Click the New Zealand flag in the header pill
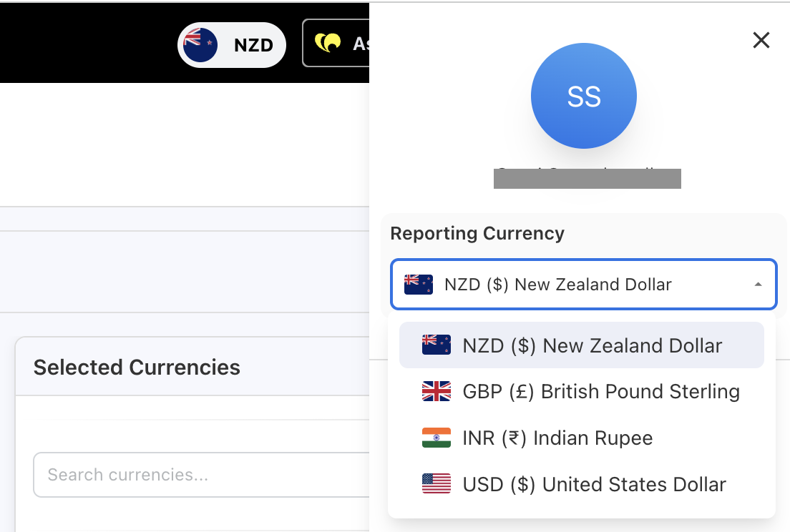Viewport: 790px width, 532px height. [x=200, y=45]
